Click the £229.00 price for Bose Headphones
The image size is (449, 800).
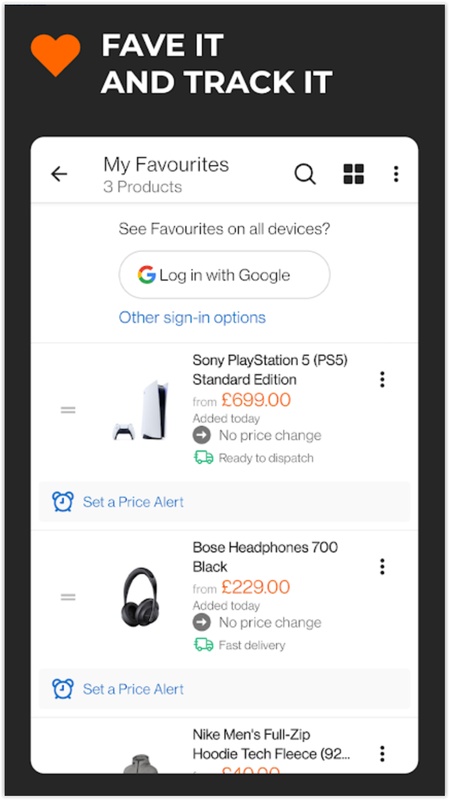pos(256,587)
